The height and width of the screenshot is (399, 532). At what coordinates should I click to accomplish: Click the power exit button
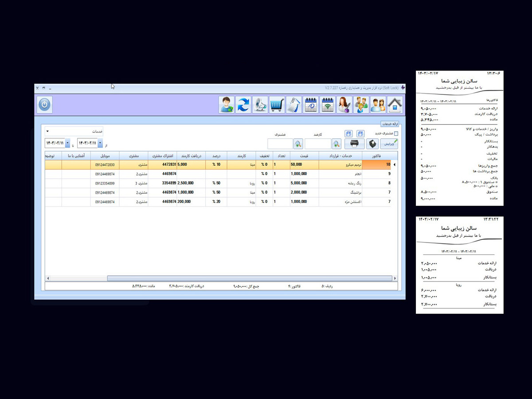[x=44, y=105]
